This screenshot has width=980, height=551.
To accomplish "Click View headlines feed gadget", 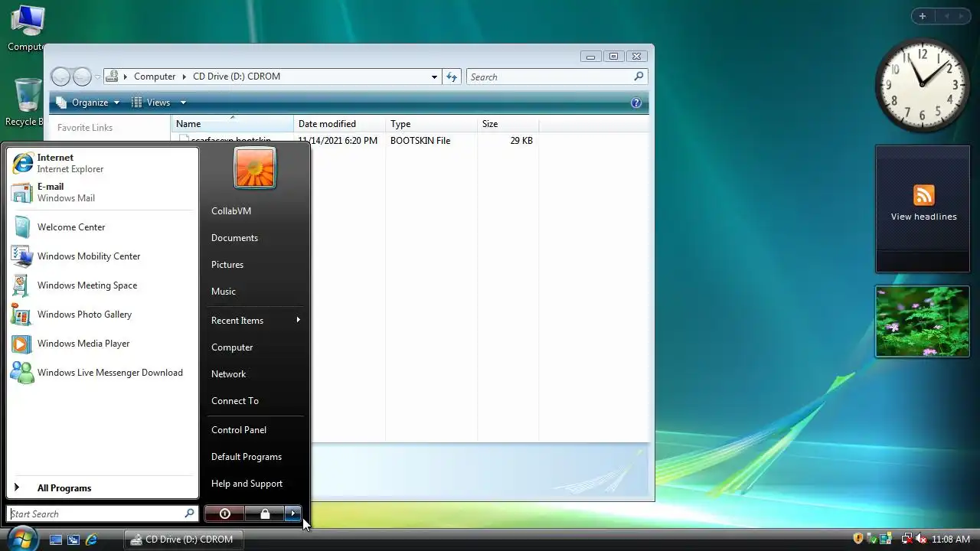I will tap(923, 209).
